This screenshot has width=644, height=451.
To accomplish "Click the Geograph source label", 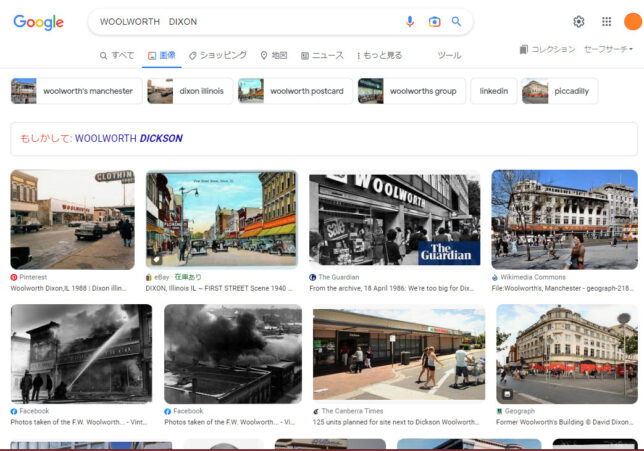I will pos(516,411).
